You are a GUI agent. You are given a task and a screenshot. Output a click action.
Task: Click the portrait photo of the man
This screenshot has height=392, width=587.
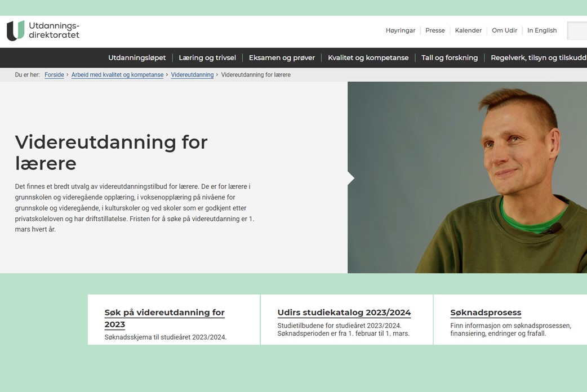pyautogui.click(x=467, y=177)
